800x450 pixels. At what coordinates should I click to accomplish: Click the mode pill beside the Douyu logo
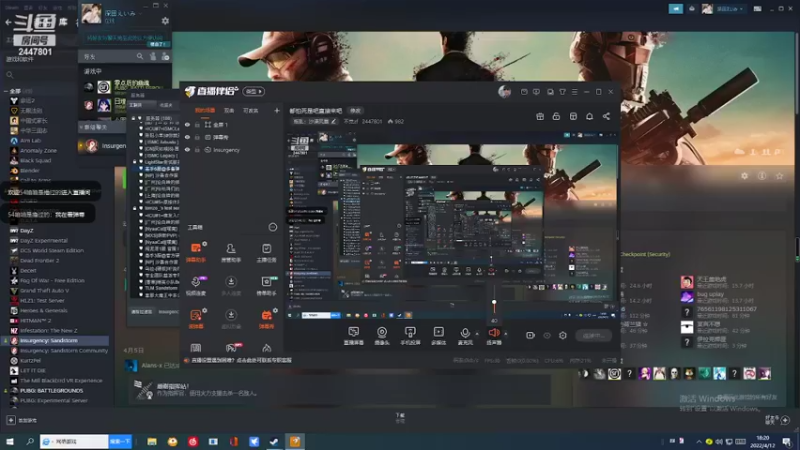point(254,92)
